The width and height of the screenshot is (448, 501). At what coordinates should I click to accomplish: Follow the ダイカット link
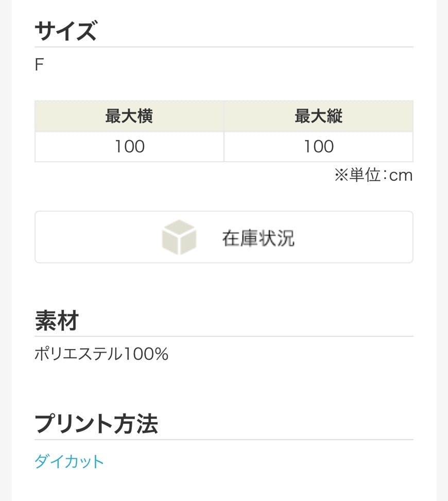[69, 461]
